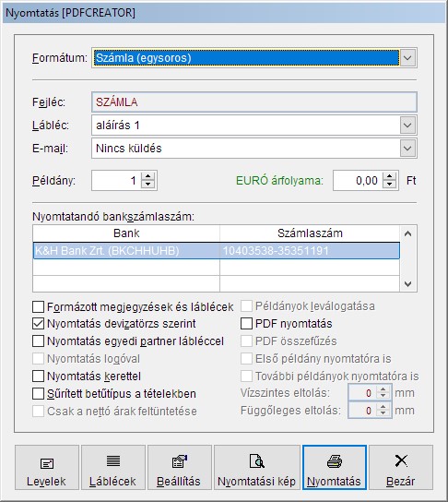This screenshot has width=448, height=502.
Task: Click the bank list scroll-down arrow
Action: [x=408, y=284]
